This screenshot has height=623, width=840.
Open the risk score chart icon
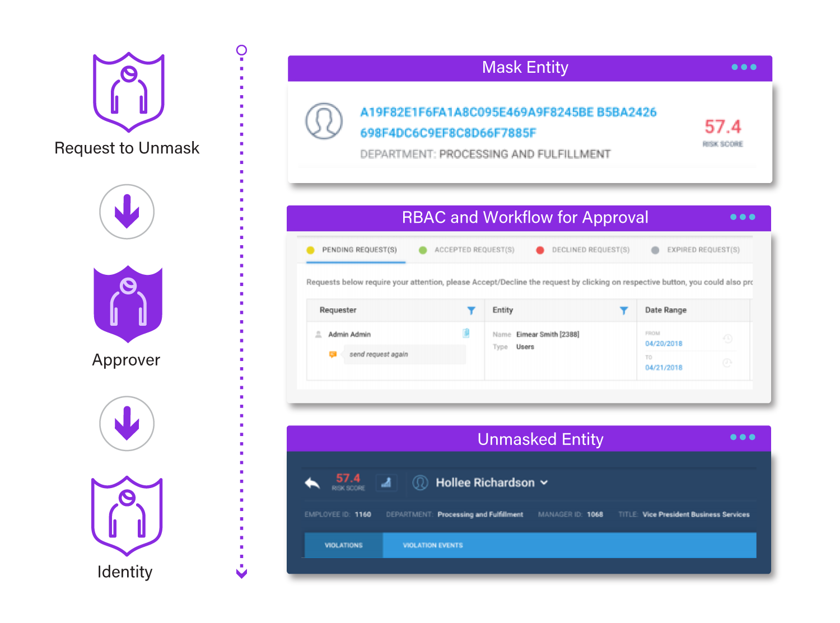click(x=386, y=483)
